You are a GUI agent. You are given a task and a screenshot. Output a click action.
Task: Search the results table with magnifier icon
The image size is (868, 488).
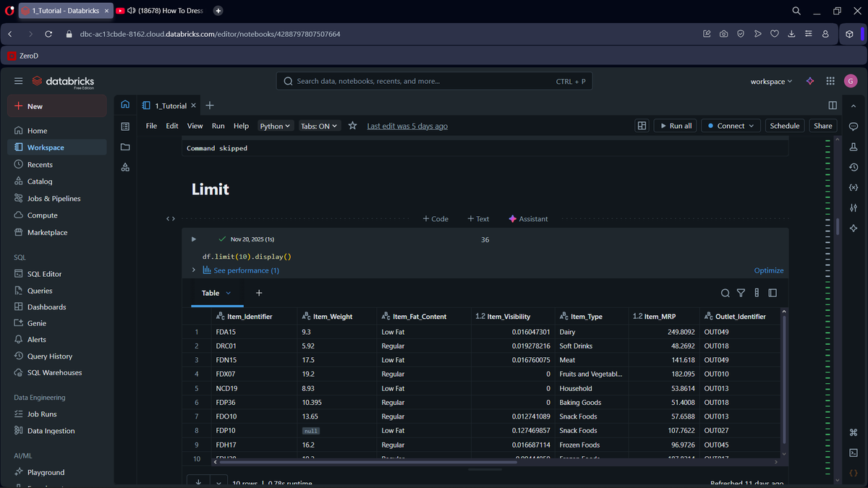point(726,293)
